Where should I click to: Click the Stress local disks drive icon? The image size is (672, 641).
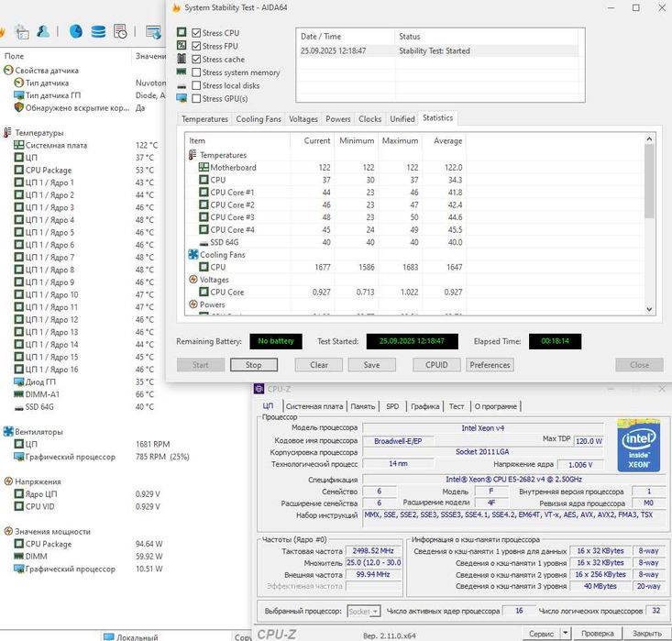click(x=182, y=86)
